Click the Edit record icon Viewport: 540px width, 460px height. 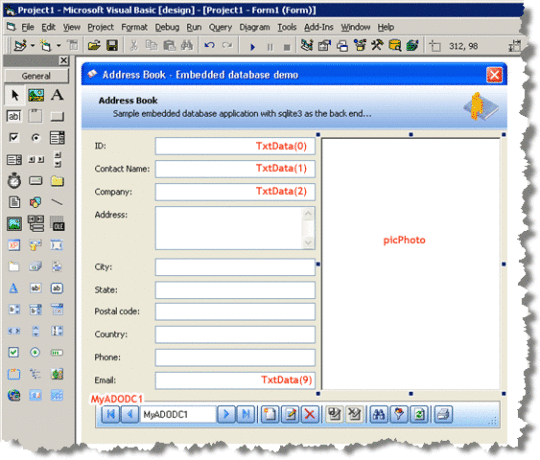click(x=290, y=414)
